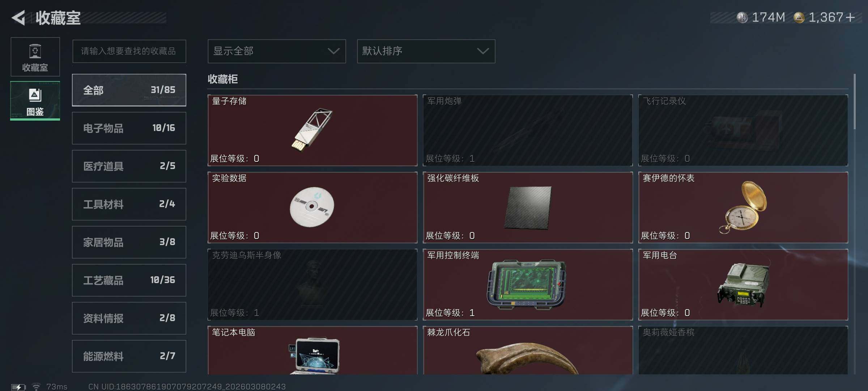Open the 能源燃料 category
868x391 pixels.
click(x=129, y=356)
